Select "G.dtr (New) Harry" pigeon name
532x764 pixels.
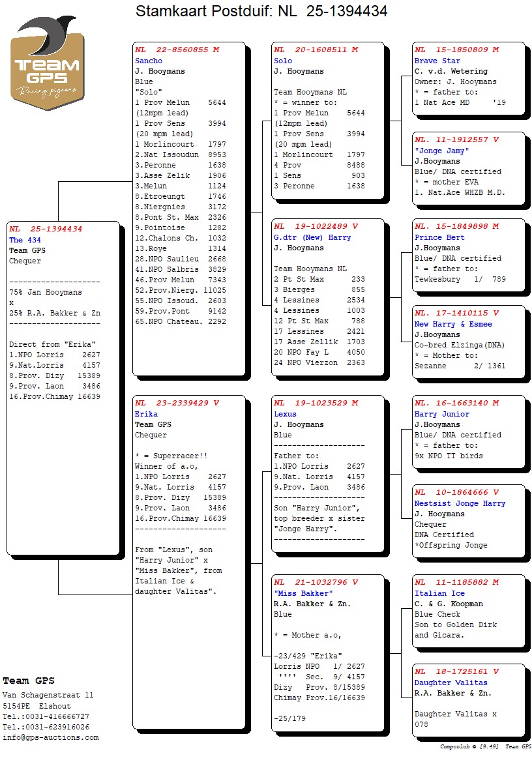click(x=312, y=237)
